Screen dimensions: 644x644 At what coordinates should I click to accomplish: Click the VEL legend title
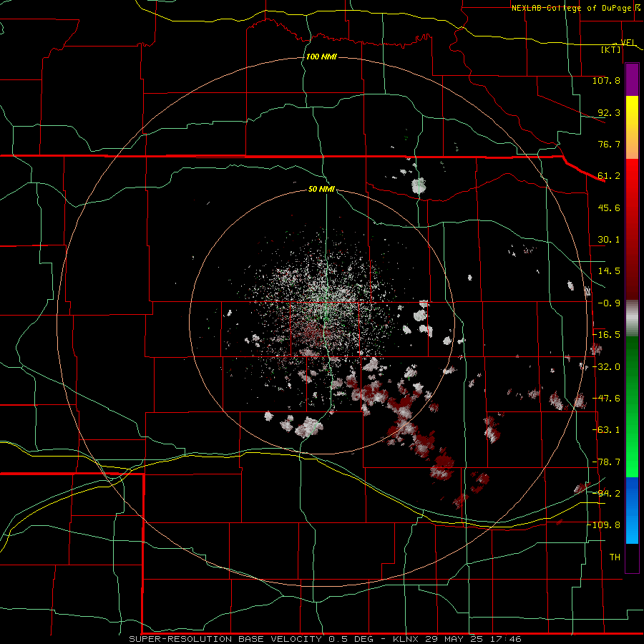[x=628, y=42]
